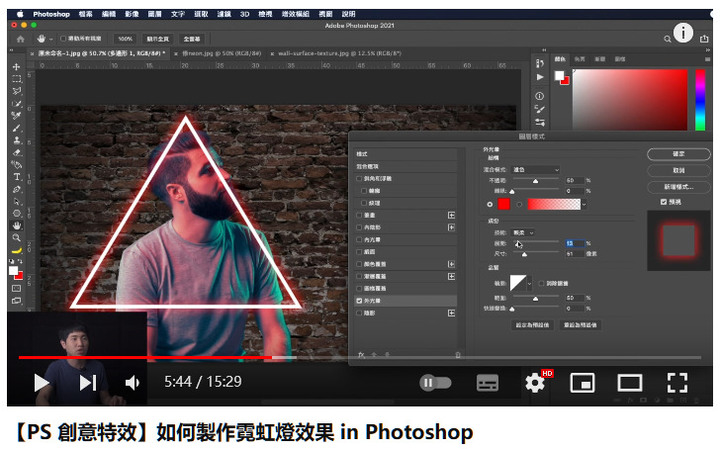The width and height of the screenshot is (720, 449).
Task: Click the New Style (新增樣式...) button
Action: [678, 187]
